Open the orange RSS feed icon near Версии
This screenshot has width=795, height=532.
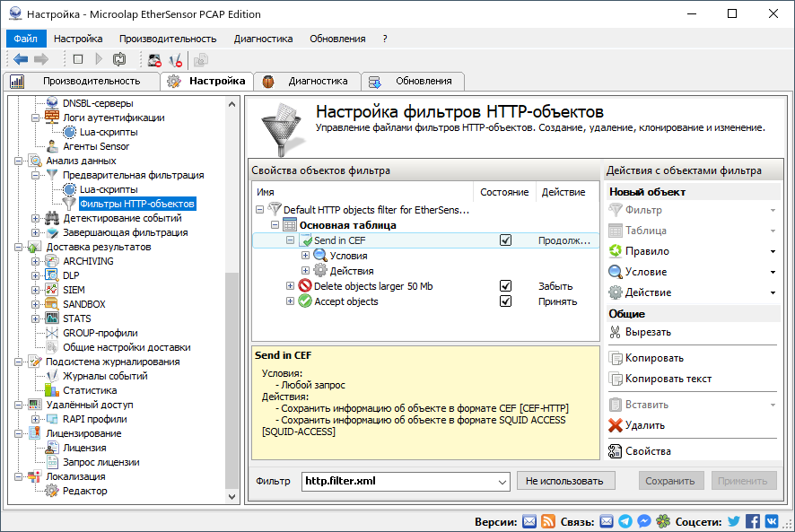pyautogui.click(x=549, y=521)
